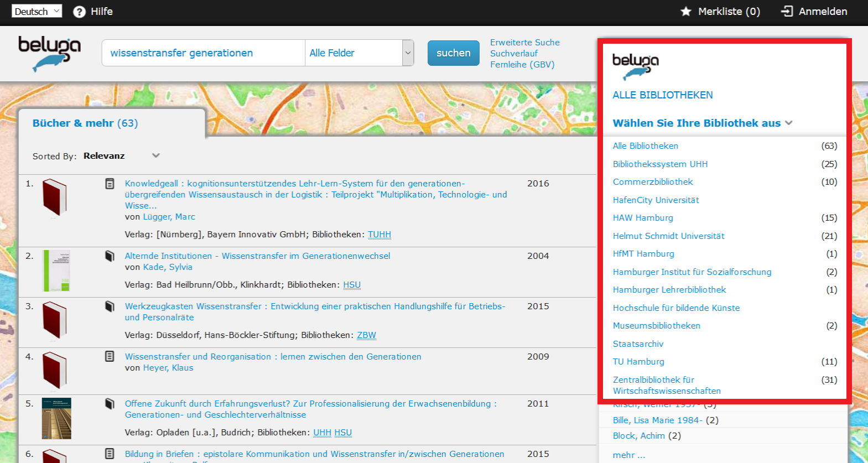This screenshot has height=463, width=868.
Task: Collapse 'Wählen Sie Ihre Bibliothek aus' chevron
Action: pyautogui.click(x=789, y=123)
